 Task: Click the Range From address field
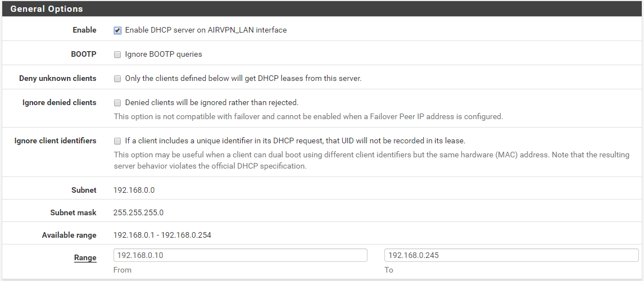(241, 255)
